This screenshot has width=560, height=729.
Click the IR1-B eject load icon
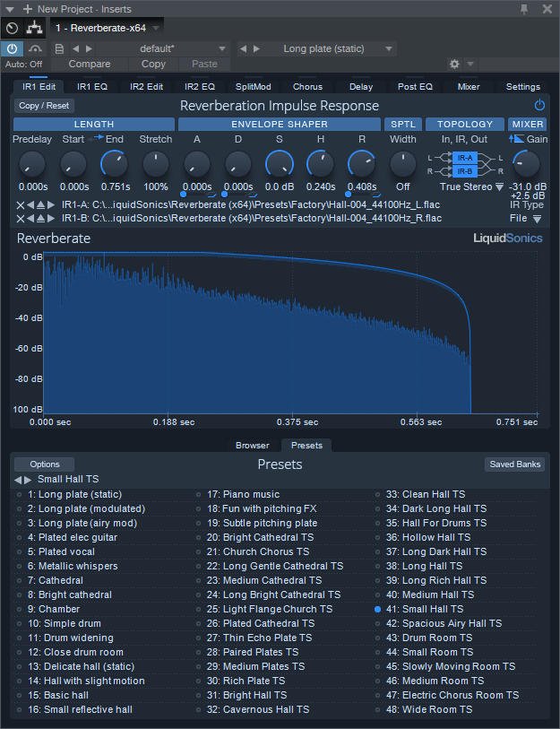pos(40,219)
